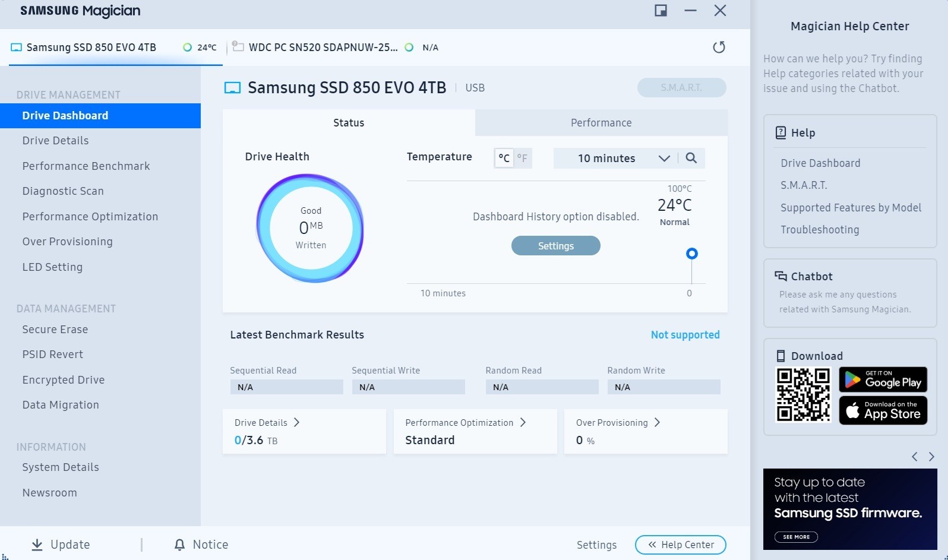Open the App Store download badge
948x560 pixels.
883,410
